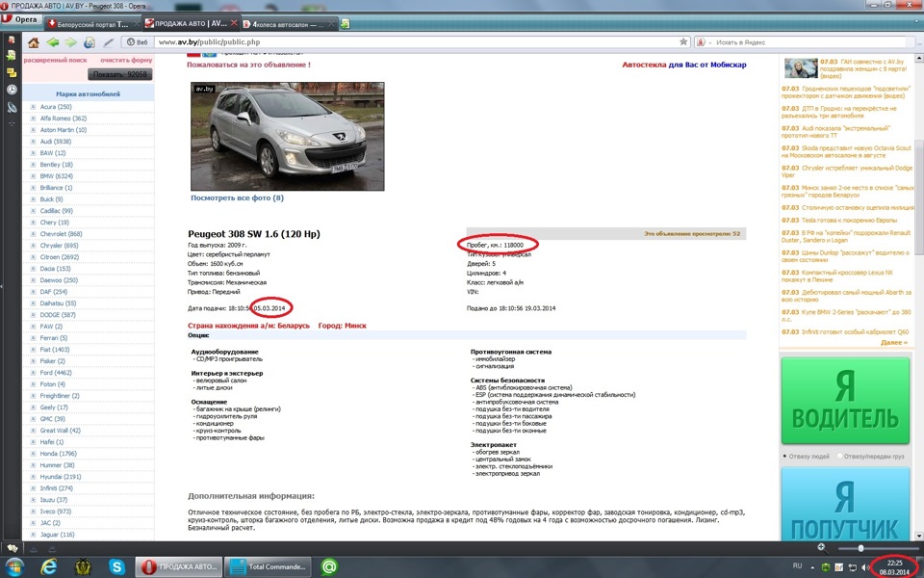Select the Отвезу/передам груз radio option

839,456
